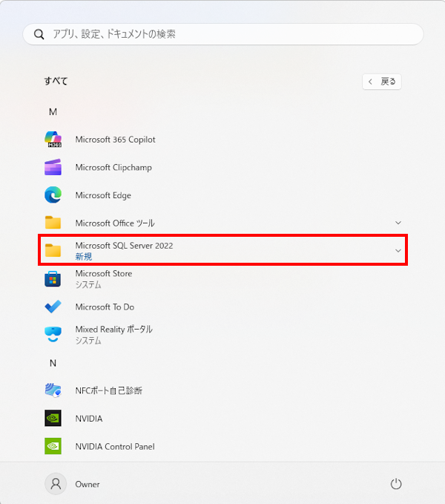The width and height of the screenshot is (445, 504).
Task: Select the Microsoft 365 Copilot label
Action: 115,140
